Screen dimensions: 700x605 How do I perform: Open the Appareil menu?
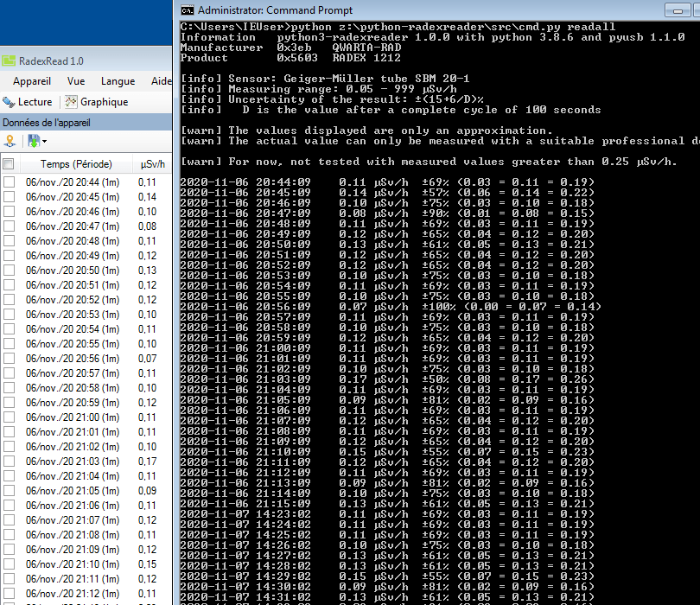32,81
